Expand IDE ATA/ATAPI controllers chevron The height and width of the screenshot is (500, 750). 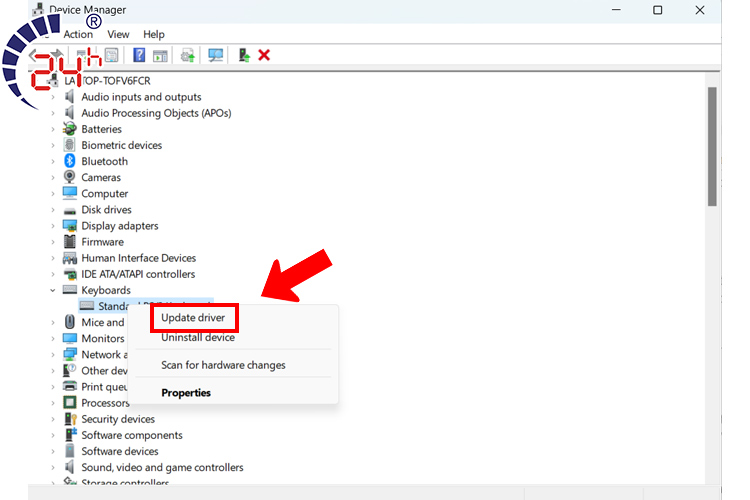[53, 274]
